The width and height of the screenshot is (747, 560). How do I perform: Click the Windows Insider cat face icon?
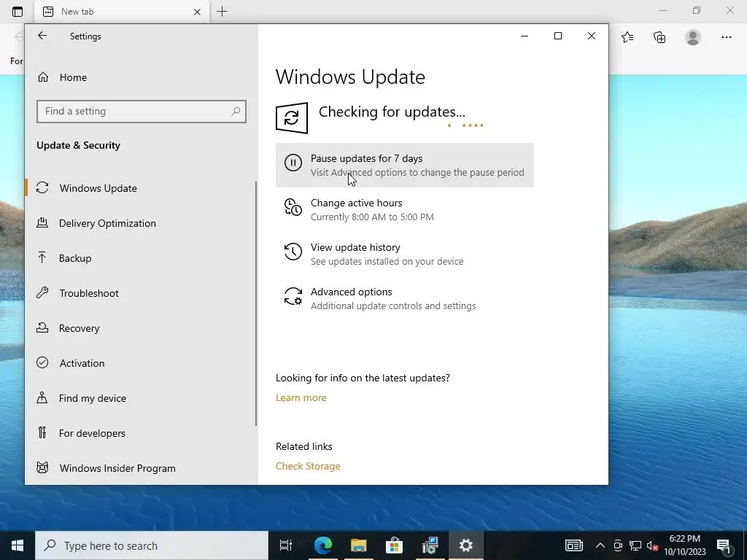coord(42,467)
